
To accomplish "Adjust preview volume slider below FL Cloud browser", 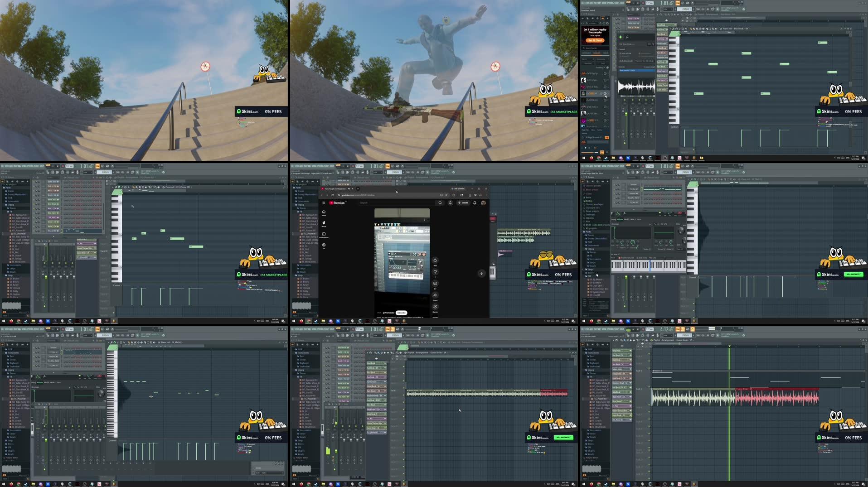I will click(x=590, y=153).
